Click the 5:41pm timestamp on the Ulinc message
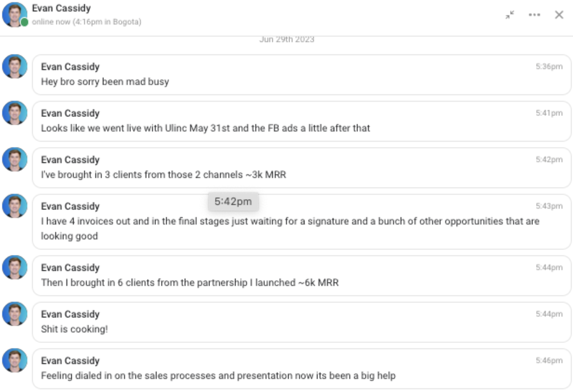This screenshot has height=392, width=573. coord(549,113)
